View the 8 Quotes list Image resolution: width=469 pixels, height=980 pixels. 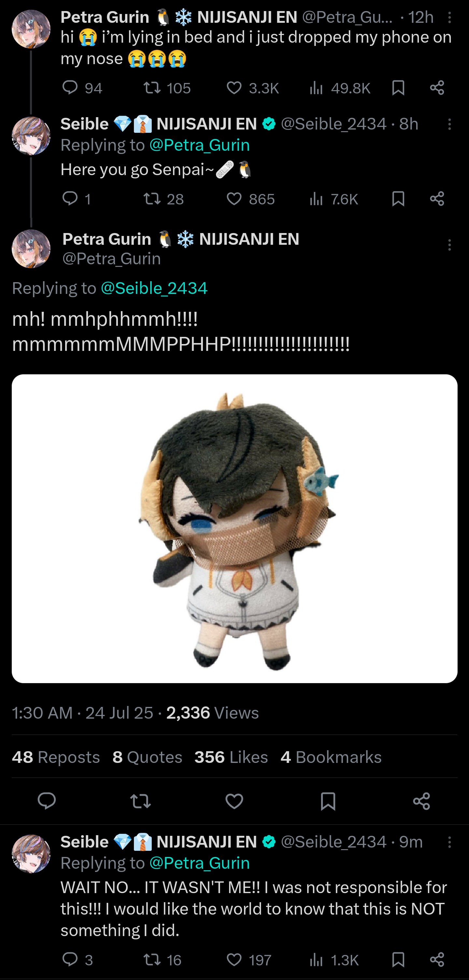(x=147, y=757)
